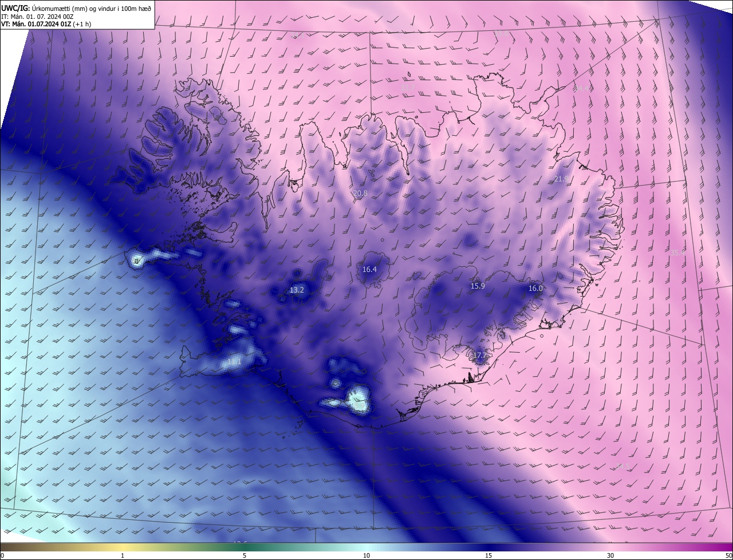733x560 pixels.
Task: Click the 15.9 value label on the map
Action: tap(478, 286)
